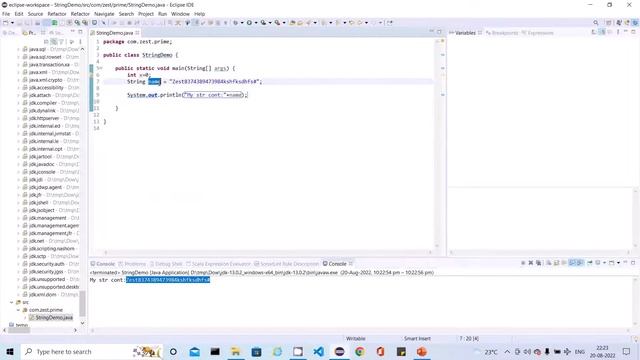Open Google Chrome from taskbar
This screenshot has width=640, height=360.
click(x=360, y=351)
